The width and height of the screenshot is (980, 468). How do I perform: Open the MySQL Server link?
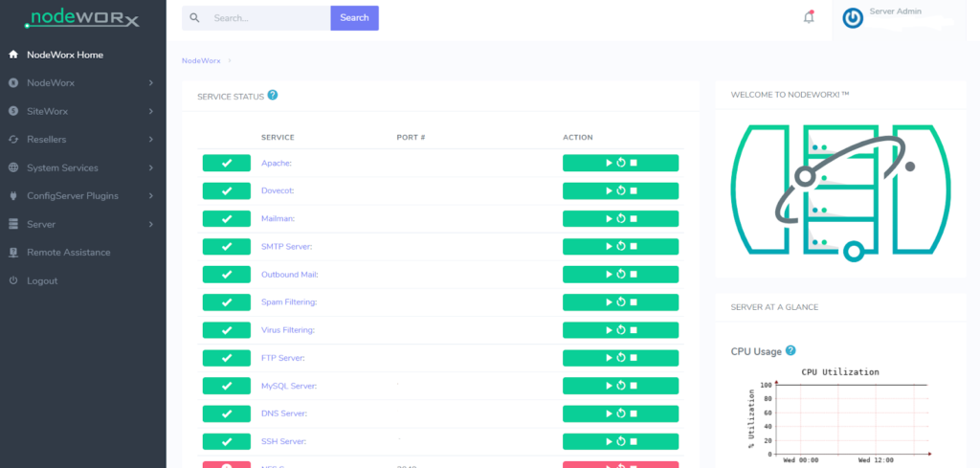point(289,386)
